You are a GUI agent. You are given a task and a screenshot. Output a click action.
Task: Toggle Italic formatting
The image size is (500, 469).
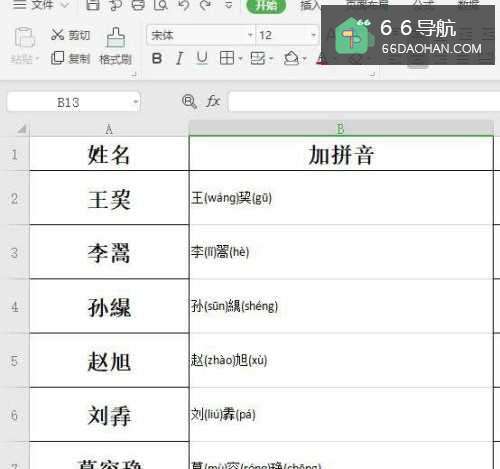click(180, 59)
